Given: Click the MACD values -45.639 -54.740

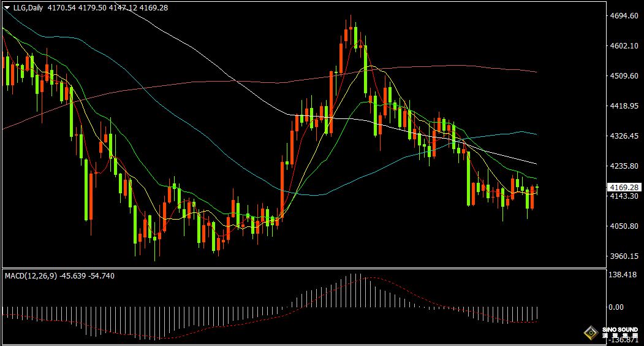Looking at the screenshot, I should pos(87,276).
